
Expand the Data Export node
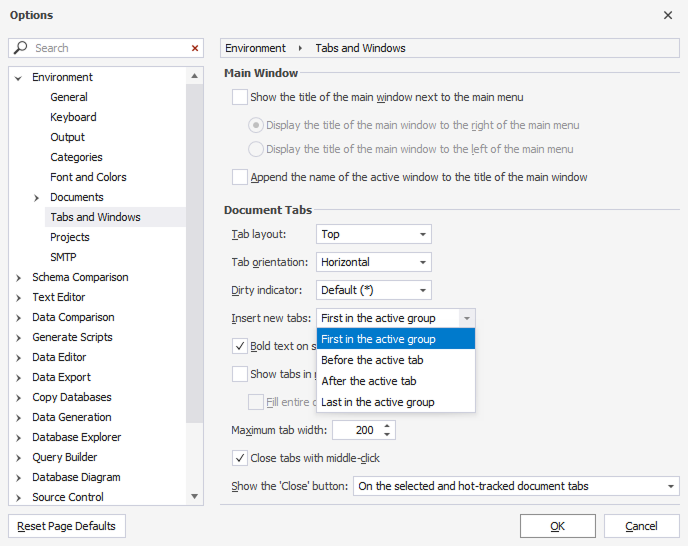coord(18,378)
